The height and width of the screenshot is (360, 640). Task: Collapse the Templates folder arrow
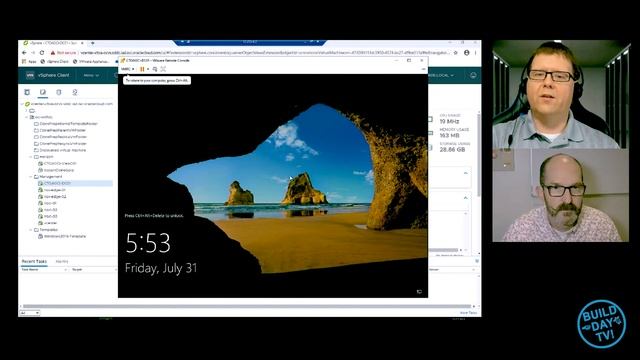pyautogui.click(x=31, y=230)
